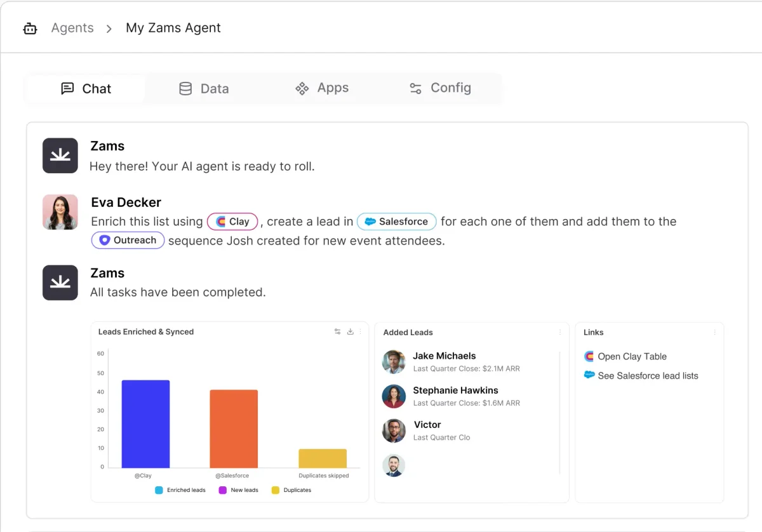Image resolution: width=762 pixels, height=532 pixels.
Task: Open chart filter settings icon
Action: [x=337, y=331]
